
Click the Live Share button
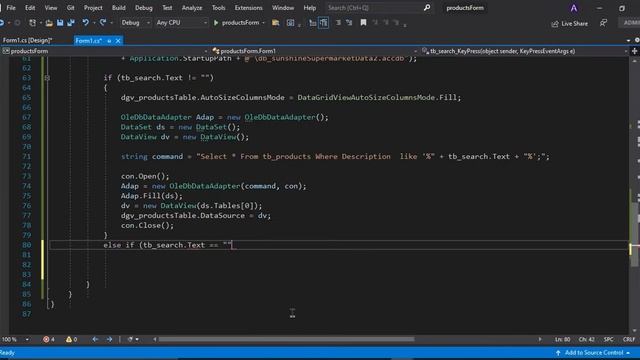[x=570, y=24]
